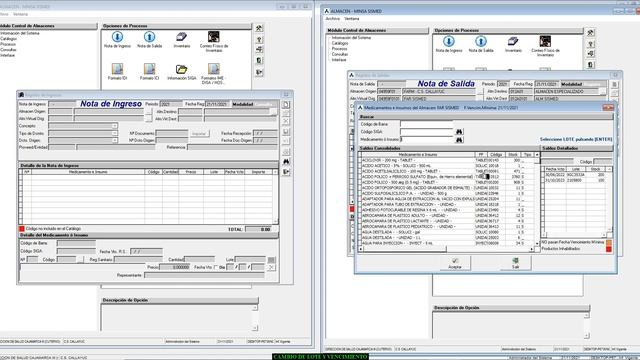Open Almacén Origen lookup button in Nota de Ingreso

(x=149, y=112)
